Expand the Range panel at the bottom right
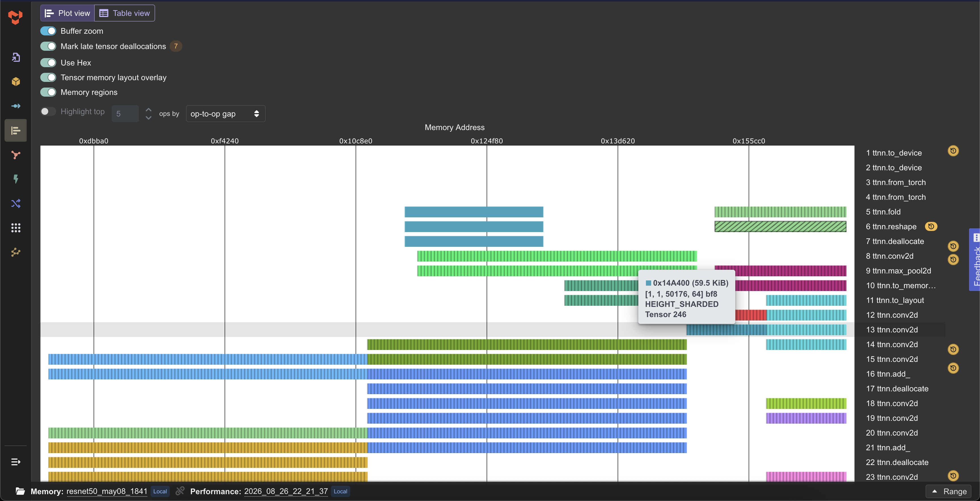Viewport: 980px width, 501px height. pos(949,491)
